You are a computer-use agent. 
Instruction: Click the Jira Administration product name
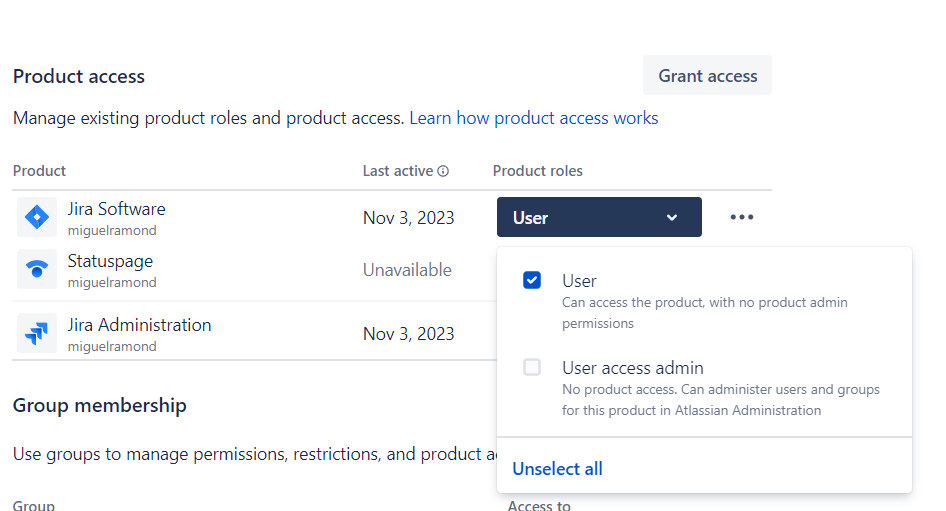click(139, 325)
